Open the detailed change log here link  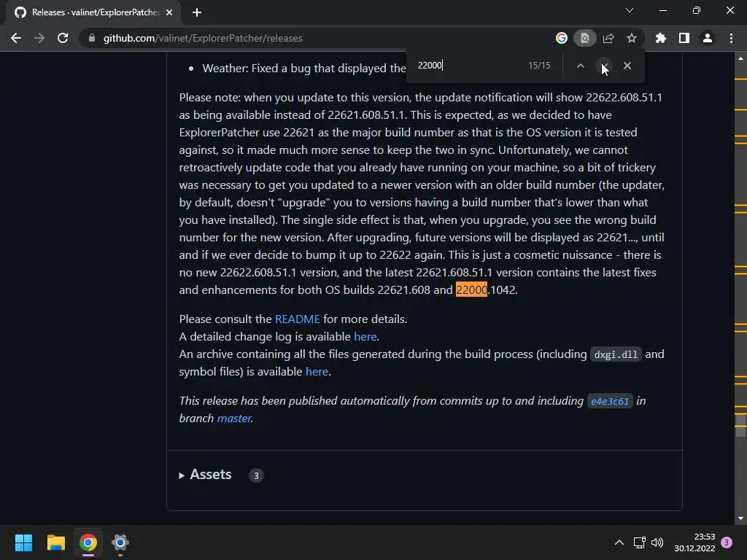[x=365, y=337]
